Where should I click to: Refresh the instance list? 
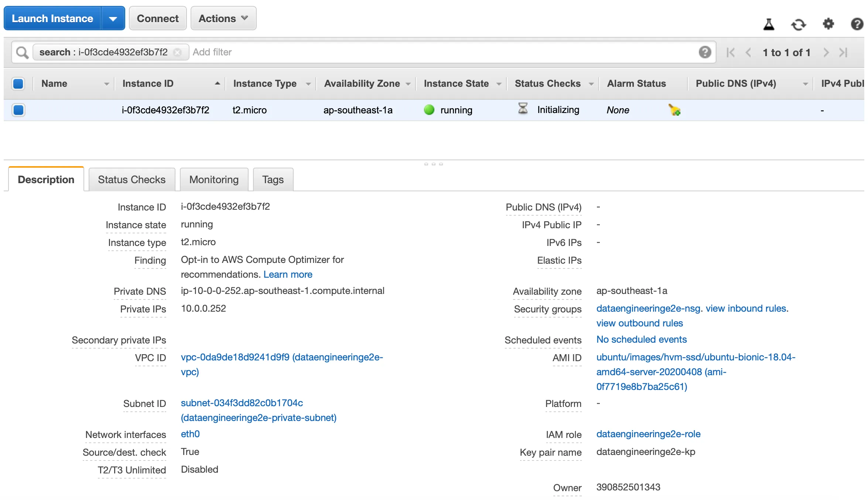(798, 25)
